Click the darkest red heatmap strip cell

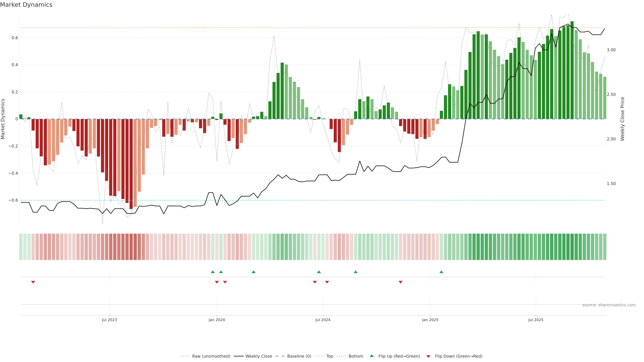[131, 247]
